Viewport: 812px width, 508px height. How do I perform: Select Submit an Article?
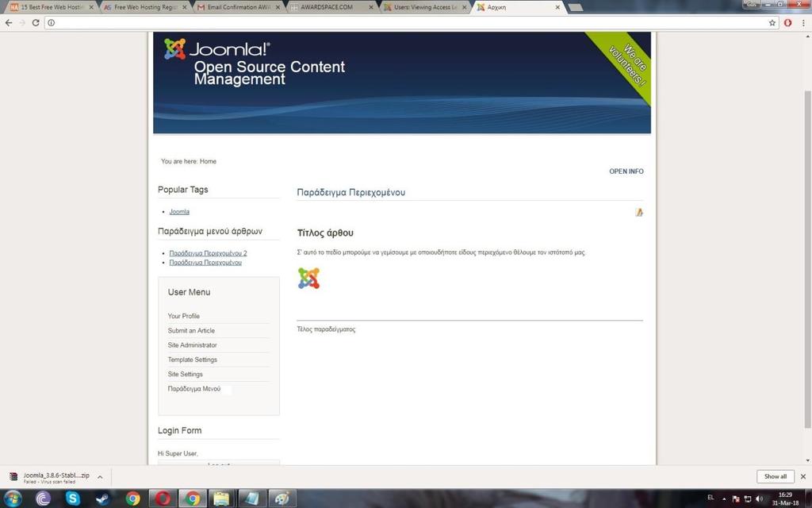point(191,330)
